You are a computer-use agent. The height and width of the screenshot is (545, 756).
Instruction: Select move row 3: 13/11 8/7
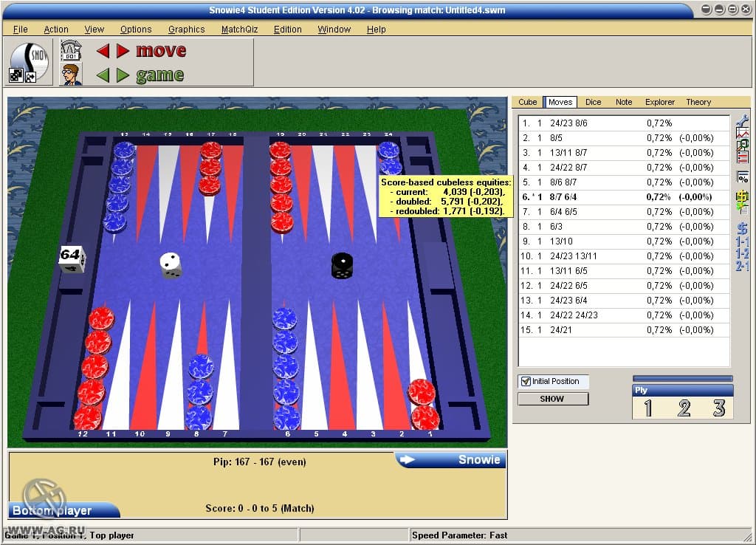coord(624,152)
